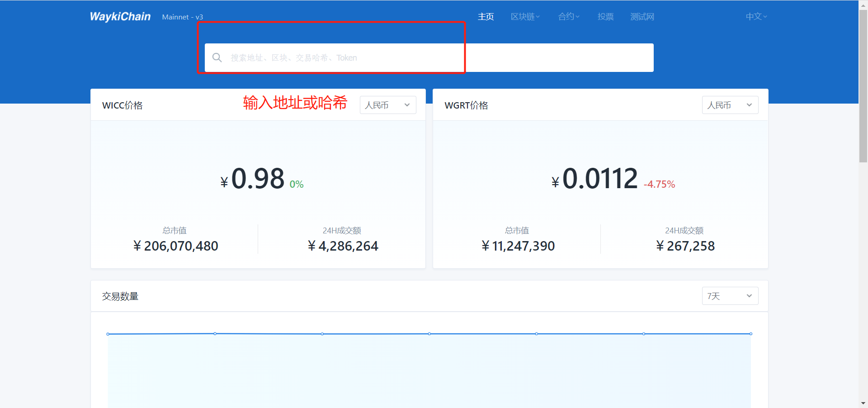Click the Mainnet - v3 label
This screenshot has width=868, height=408.
tap(182, 17)
